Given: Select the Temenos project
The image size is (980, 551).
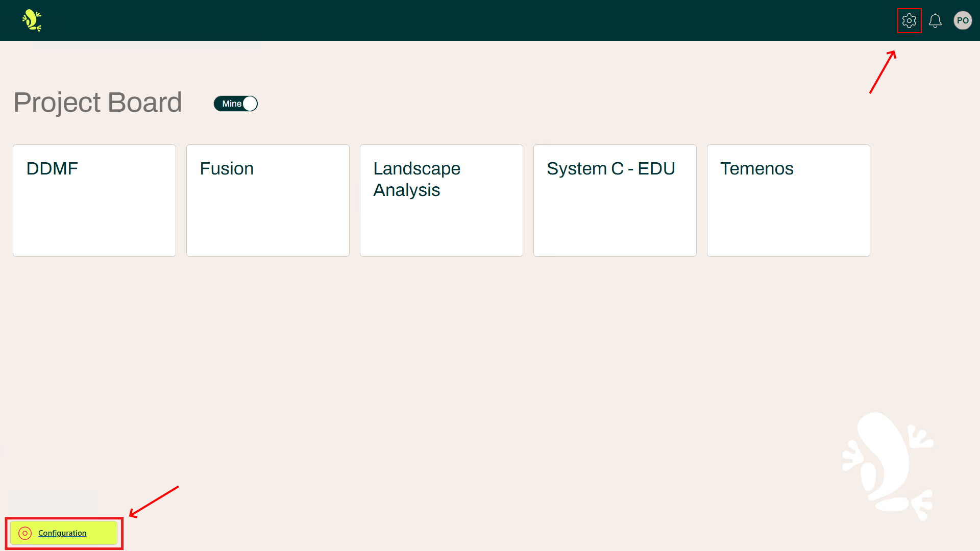Looking at the screenshot, I should point(788,200).
